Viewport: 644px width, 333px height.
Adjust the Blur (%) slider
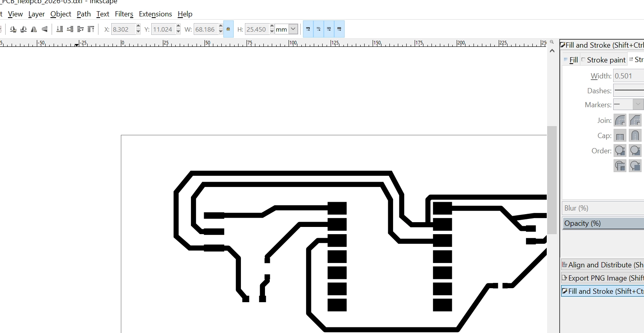point(603,208)
